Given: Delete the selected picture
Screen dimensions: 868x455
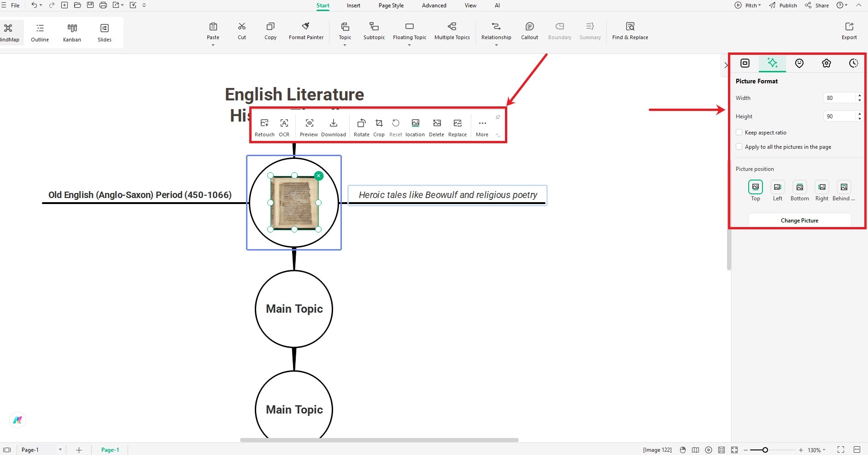Looking at the screenshot, I should [436, 128].
